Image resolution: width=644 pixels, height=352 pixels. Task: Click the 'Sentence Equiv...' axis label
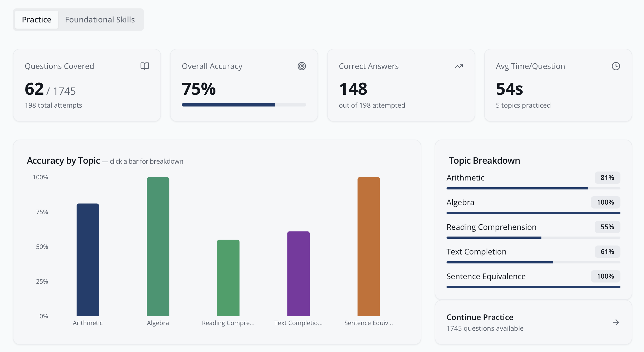[369, 323]
